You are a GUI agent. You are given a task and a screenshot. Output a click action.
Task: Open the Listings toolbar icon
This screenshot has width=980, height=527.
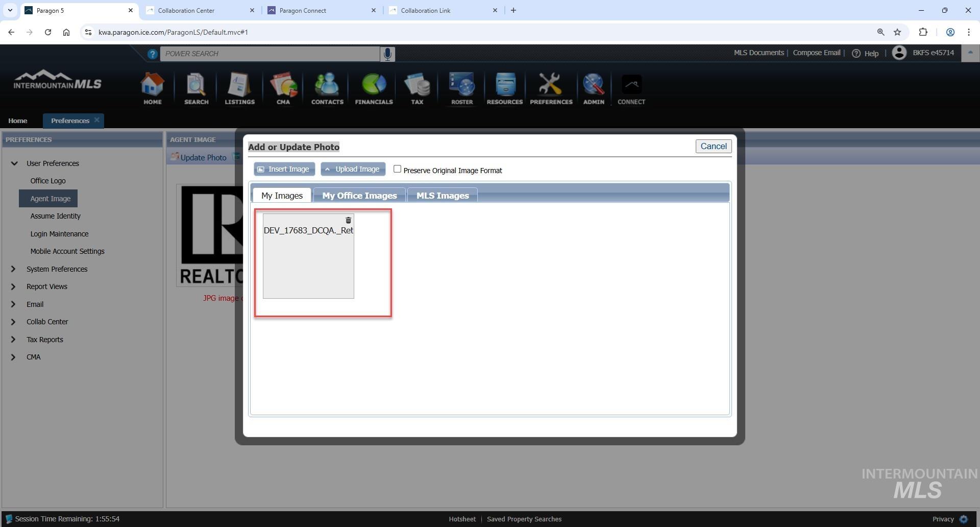239,89
